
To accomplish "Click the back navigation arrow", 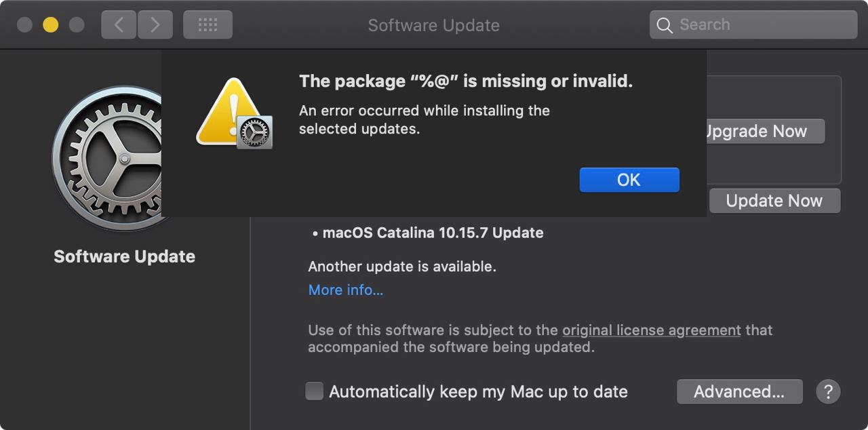I will click(119, 25).
